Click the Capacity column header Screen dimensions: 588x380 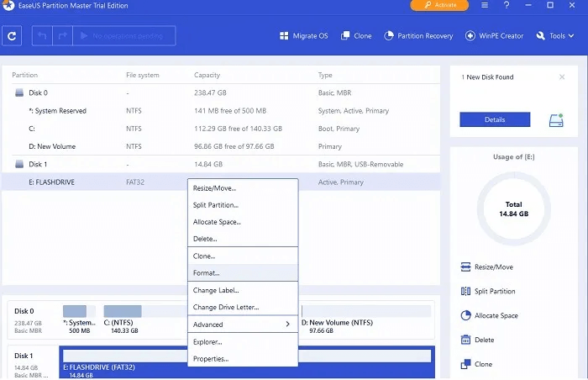click(x=207, y=75)
